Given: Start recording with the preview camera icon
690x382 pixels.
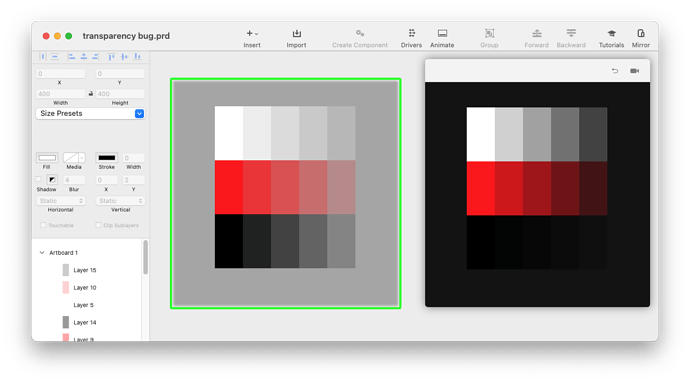Looking at the screenshot, I should tap(635, 71).
